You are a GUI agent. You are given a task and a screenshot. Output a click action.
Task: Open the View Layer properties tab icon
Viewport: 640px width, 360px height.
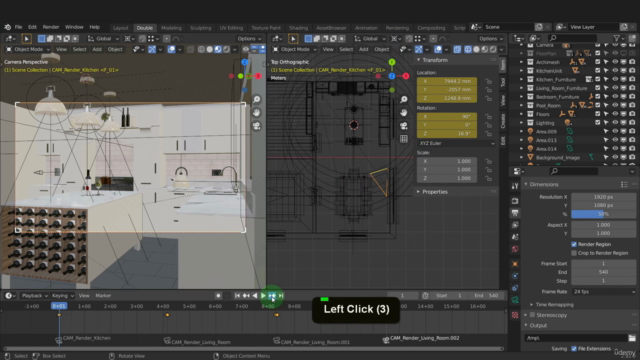[x=515, y=225]
